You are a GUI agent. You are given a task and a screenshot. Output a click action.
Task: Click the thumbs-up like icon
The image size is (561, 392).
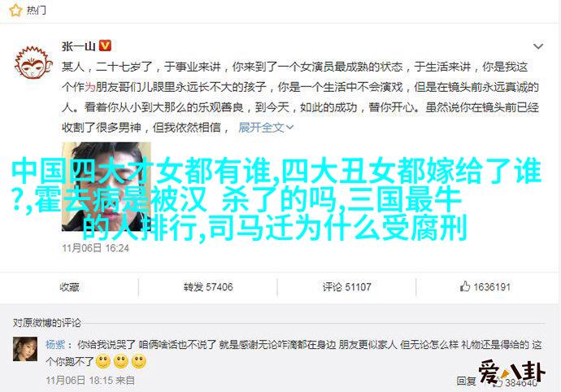pos(465,286)
